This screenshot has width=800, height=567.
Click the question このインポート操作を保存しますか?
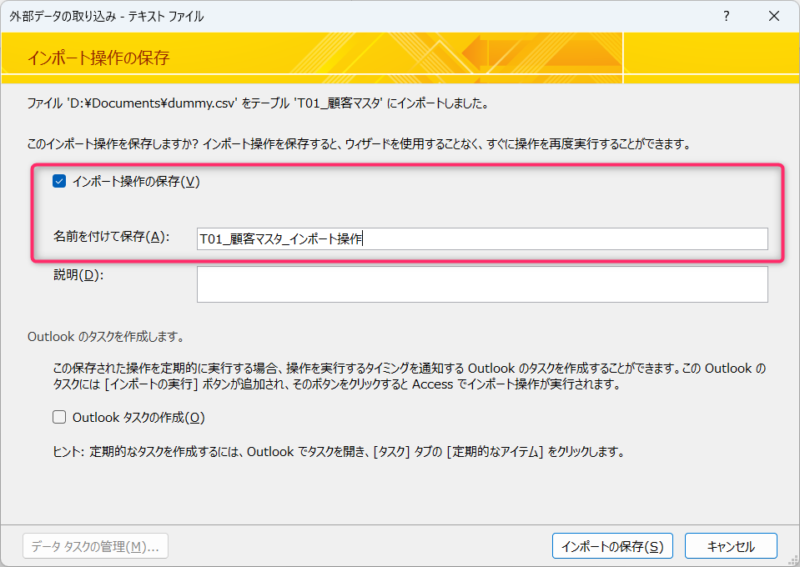click(112, 144)
